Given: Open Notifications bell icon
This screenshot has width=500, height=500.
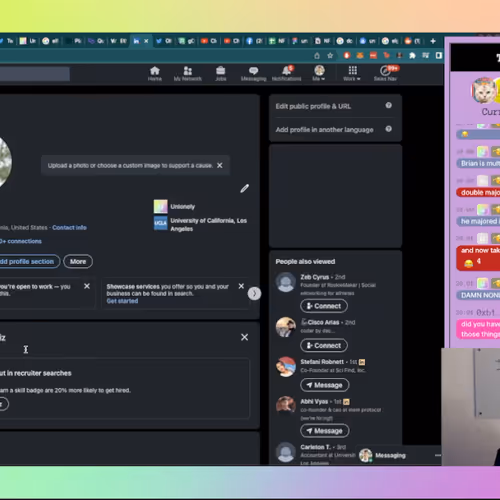Looking at the screenshot, I should 286,71.
